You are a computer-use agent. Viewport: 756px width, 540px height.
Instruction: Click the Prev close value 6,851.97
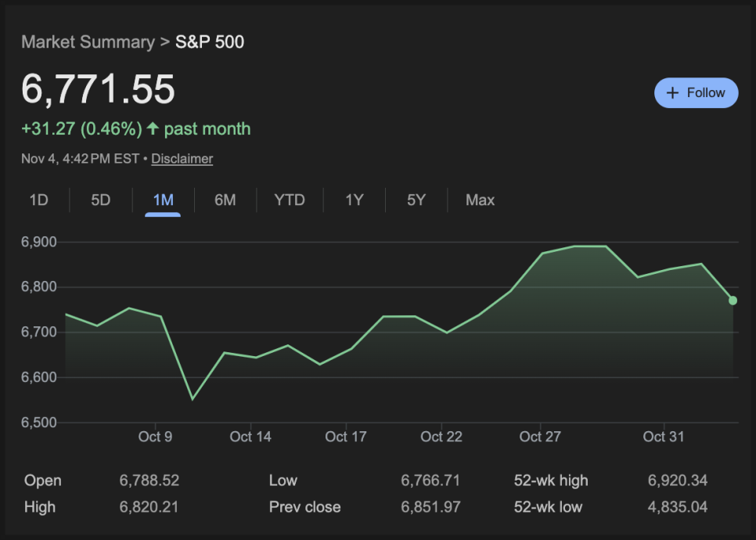point(430,507)
